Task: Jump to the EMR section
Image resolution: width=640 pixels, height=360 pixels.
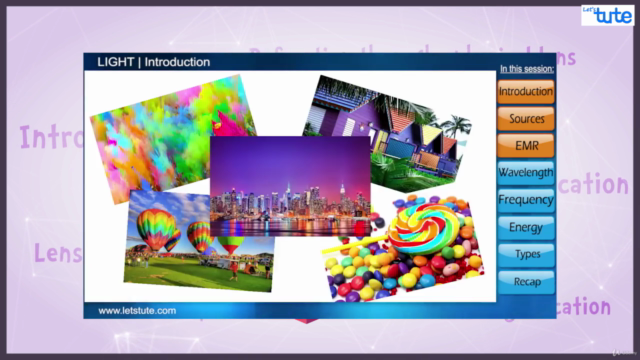Action: point(526,146)
